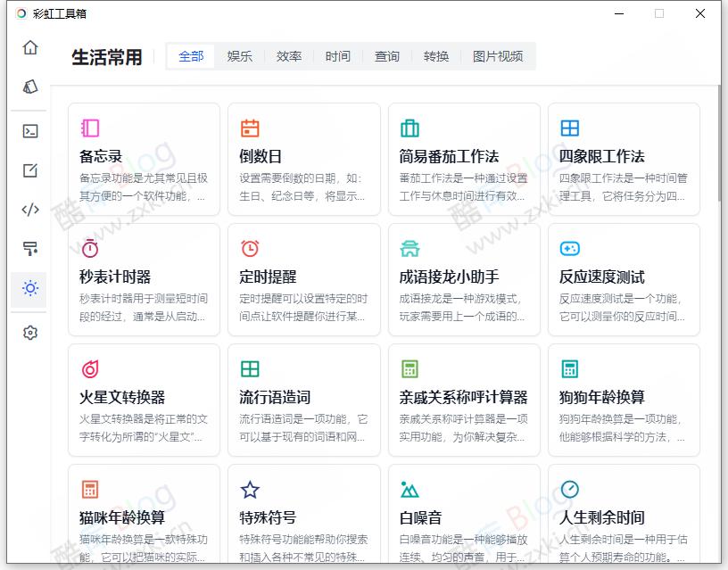The image size is (728, 570).
Task: Select the 时间 category tab
Action: pyautogui.click(x=337, y=55)
